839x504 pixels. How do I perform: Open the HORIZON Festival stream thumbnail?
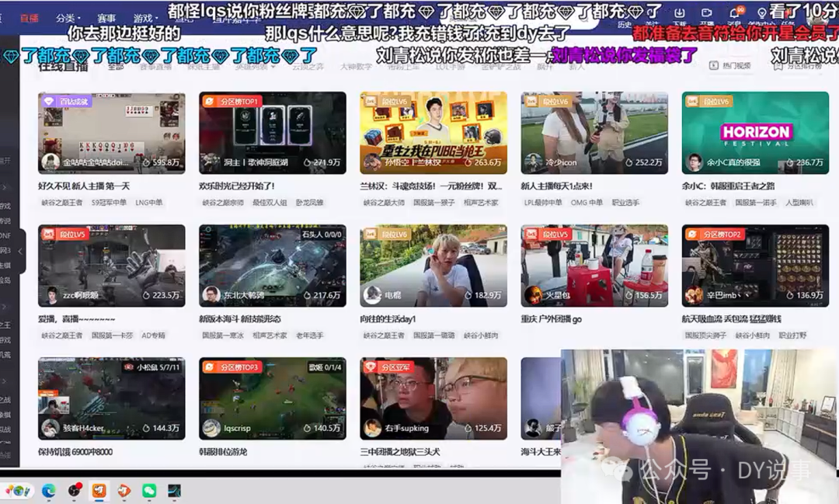click(755, 133)
